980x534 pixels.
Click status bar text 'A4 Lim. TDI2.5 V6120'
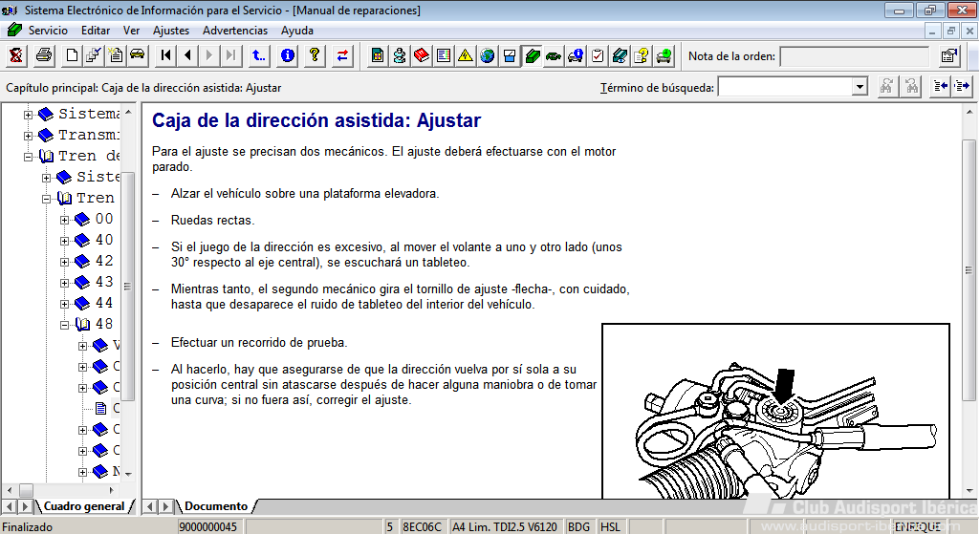[505, 527]
